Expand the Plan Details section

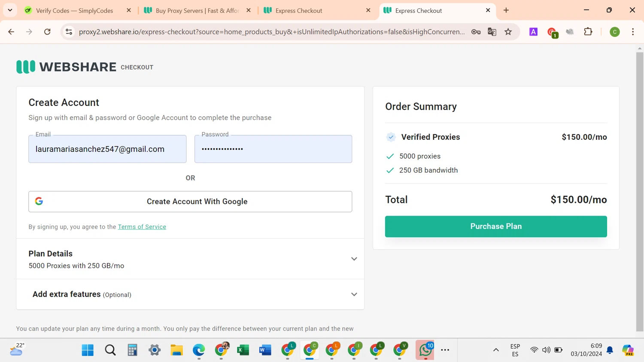tap(190, 259)
